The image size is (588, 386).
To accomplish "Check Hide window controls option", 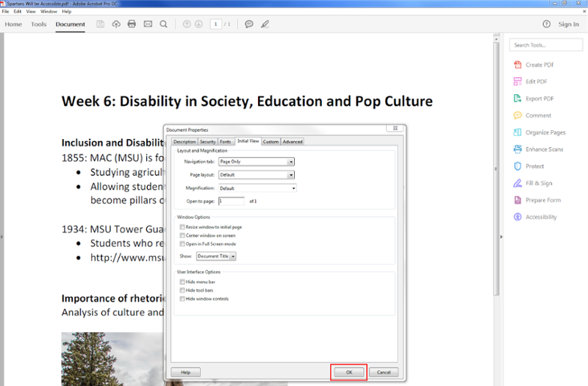I will [x=182, y=299].
